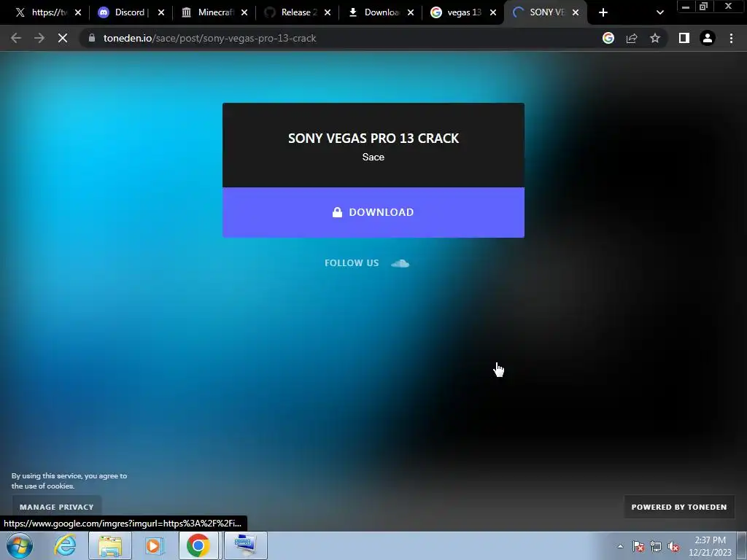Click the Google icon in address bar
The height and width of the screenshot is (560, 747).
coord(608,38)
